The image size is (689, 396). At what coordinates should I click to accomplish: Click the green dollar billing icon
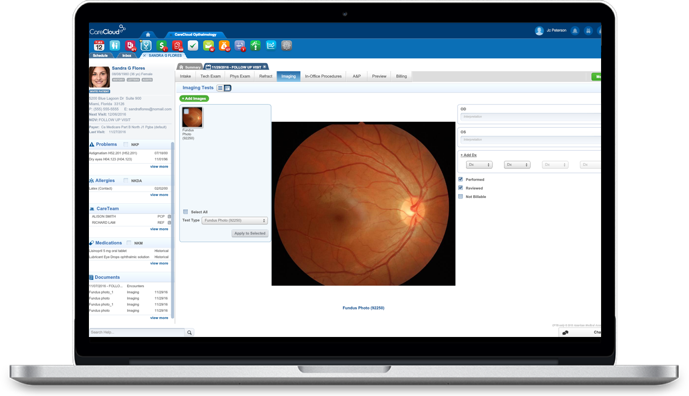(162, 46)
